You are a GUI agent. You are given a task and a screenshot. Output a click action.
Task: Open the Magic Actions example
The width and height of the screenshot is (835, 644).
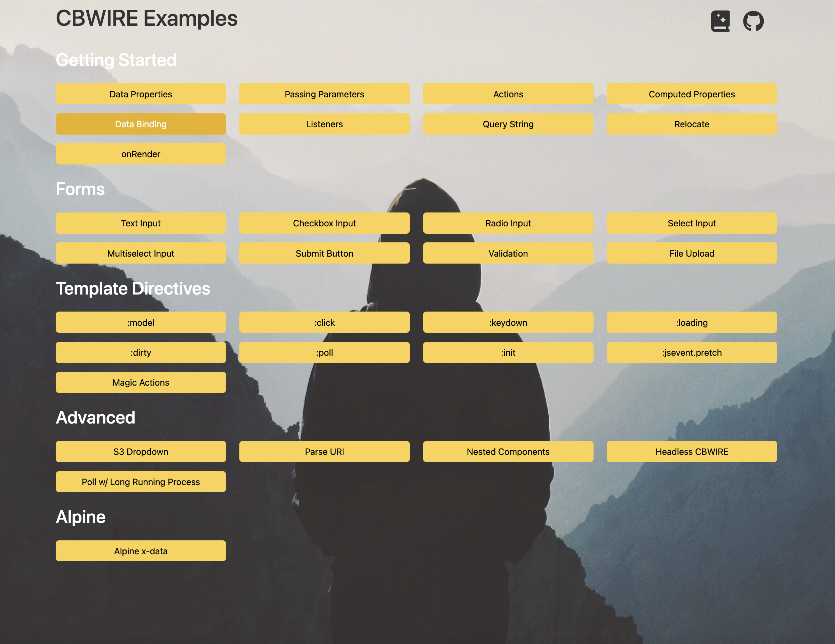click(x=141, y=383)
